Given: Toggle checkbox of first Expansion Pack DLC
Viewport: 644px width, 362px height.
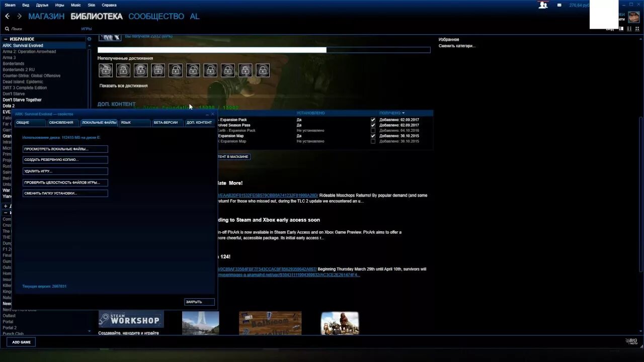Looking at the screenshot, I should point(373,120).
